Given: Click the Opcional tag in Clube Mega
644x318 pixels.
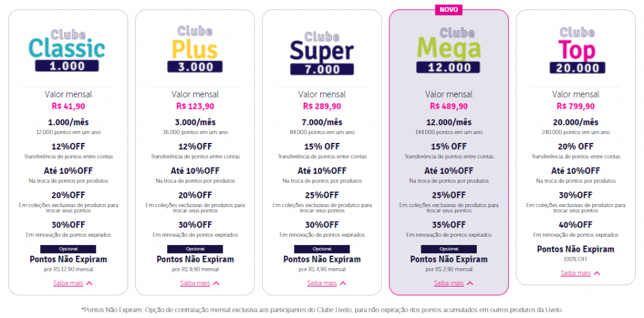Looking at the screenshot, I should tap(448, 249).
